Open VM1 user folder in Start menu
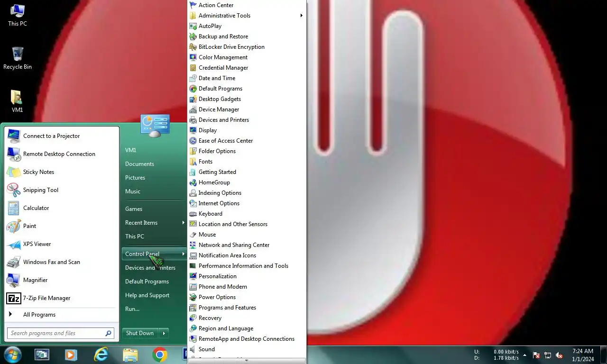 [x=154, y=150]
